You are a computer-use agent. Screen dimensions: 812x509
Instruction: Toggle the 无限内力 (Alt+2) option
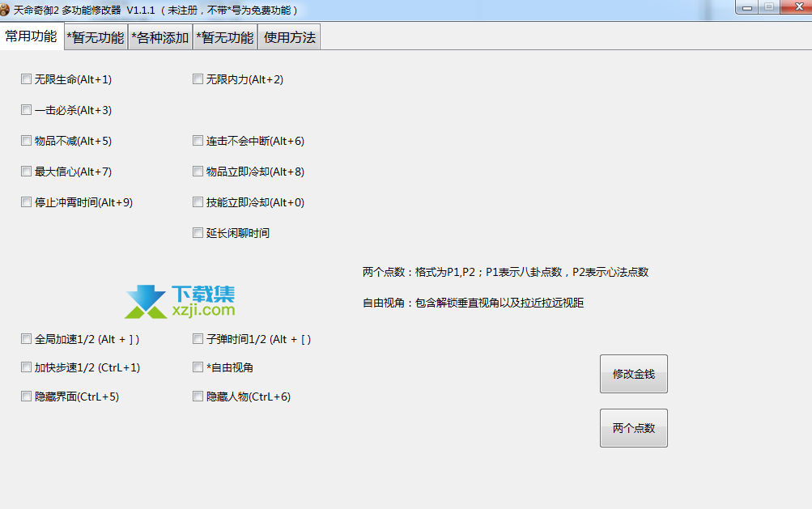tap(198, 79)
